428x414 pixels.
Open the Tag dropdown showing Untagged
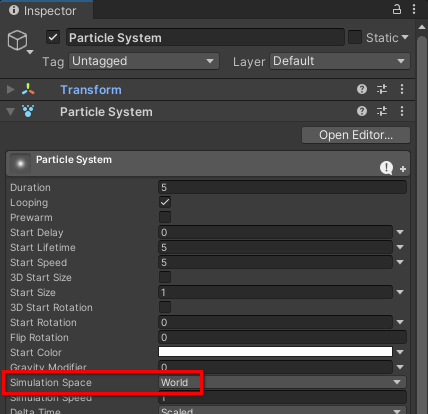144,61
